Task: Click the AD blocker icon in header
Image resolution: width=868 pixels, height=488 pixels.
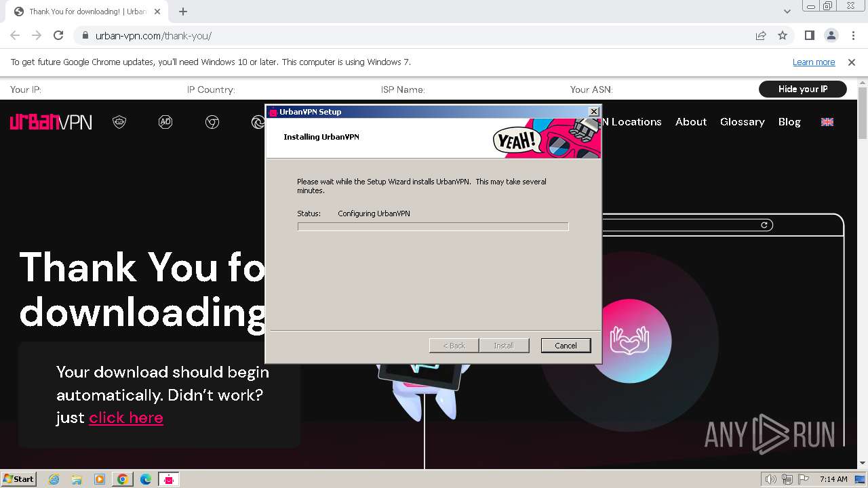Action: point(165,122)
